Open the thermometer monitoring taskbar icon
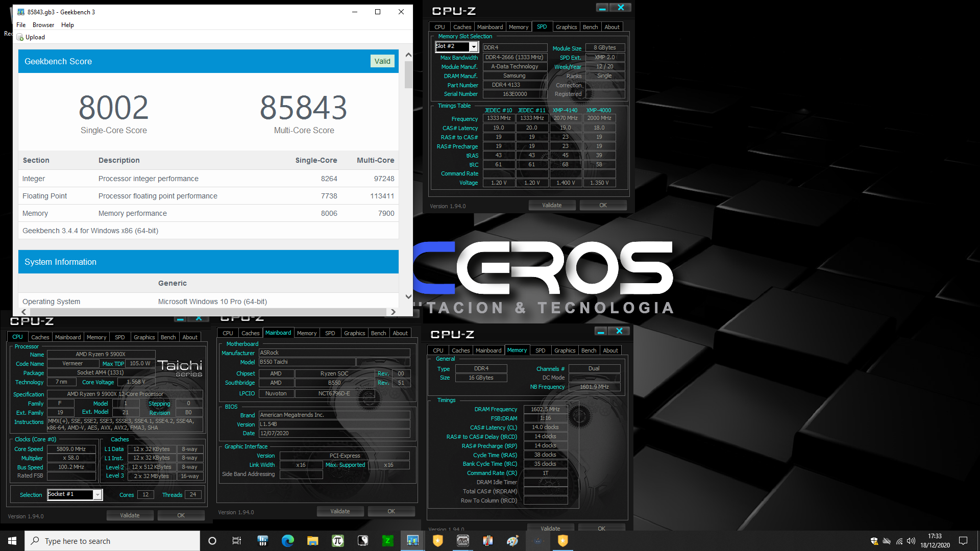The width and height of the screenshot is (980, 551). click(488, 541)
